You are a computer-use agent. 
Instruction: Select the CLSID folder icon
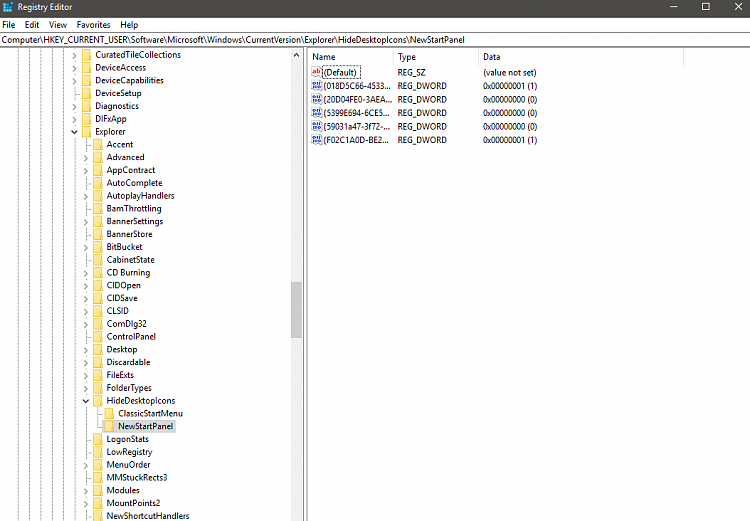98,311
